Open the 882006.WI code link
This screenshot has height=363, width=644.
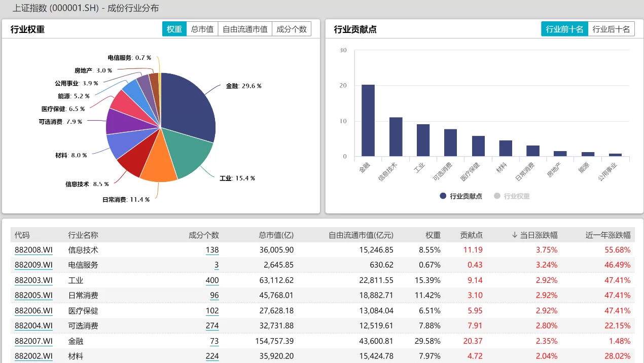(33, 311)
